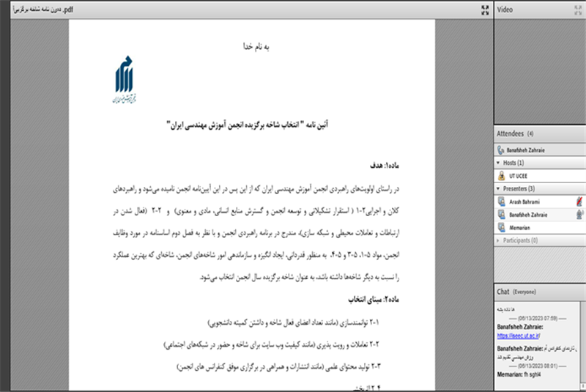Collapse the Presenters (3) group arrow
This screenshot has width=586, height=392.
click(498, 189)
